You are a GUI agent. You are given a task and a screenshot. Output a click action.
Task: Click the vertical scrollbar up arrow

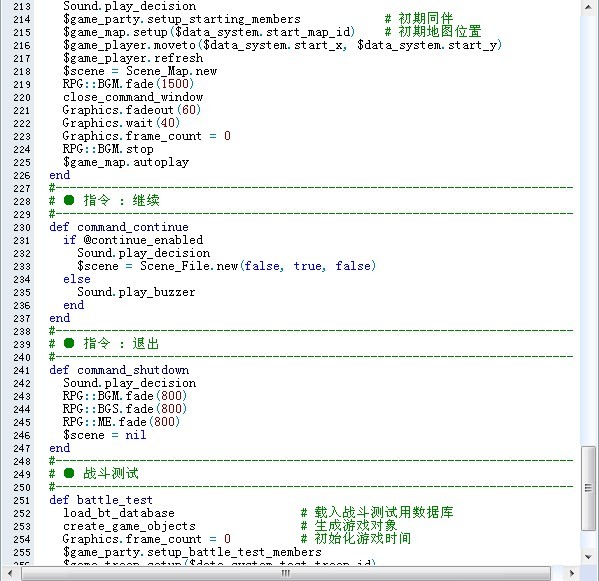[588, 7]
